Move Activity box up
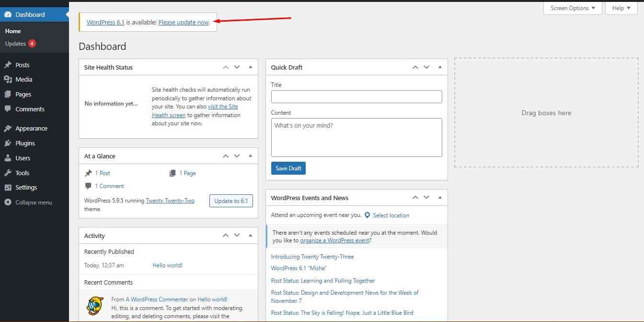This screenshot has height=322, width=644. (226, 236)
